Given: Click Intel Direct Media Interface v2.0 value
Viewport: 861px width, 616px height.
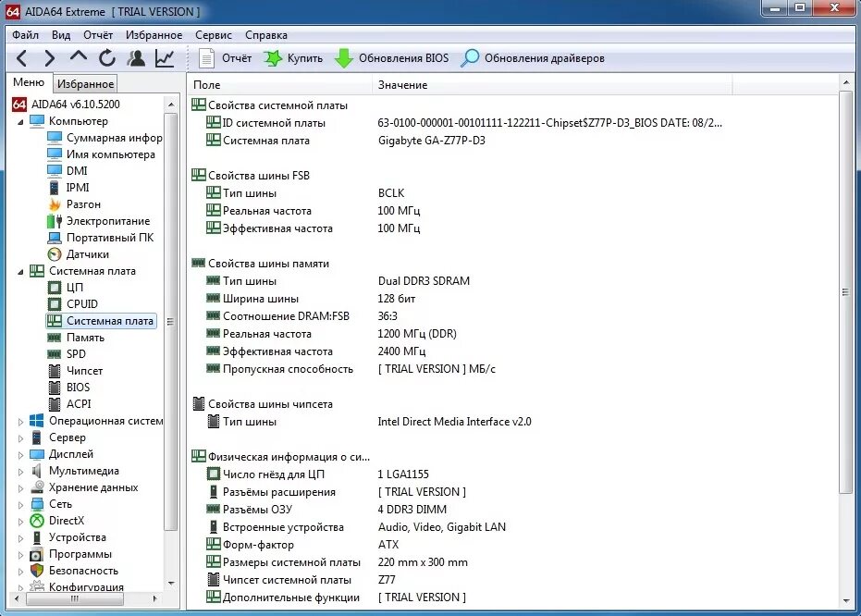Looking at the screenshot, I should [455, 422].
